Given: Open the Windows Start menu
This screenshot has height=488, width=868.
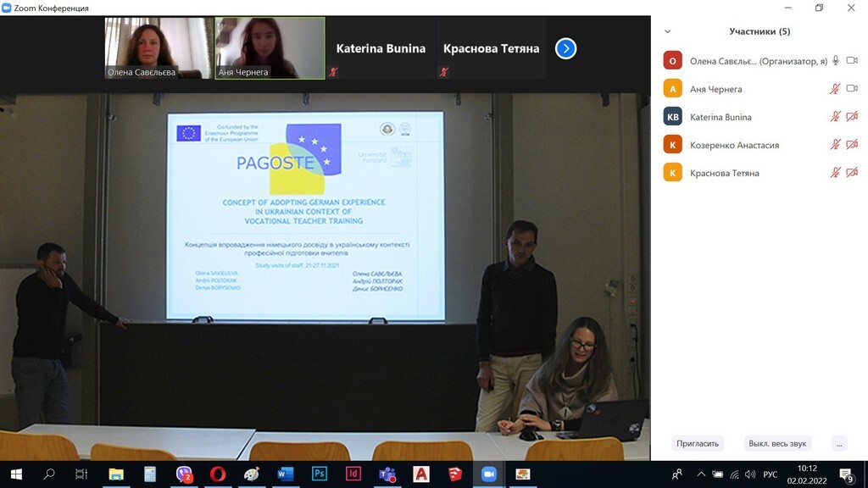Looking at the screenshot, I should click(x=17, y=474).
